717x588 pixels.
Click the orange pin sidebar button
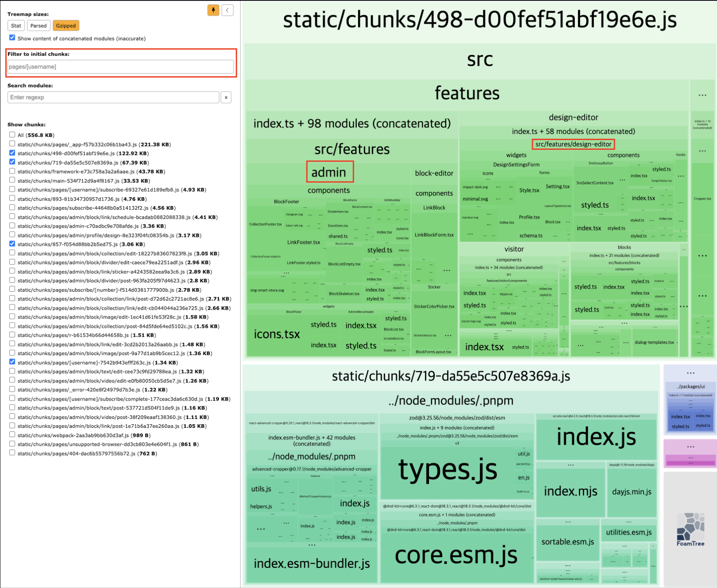point(213,10)
